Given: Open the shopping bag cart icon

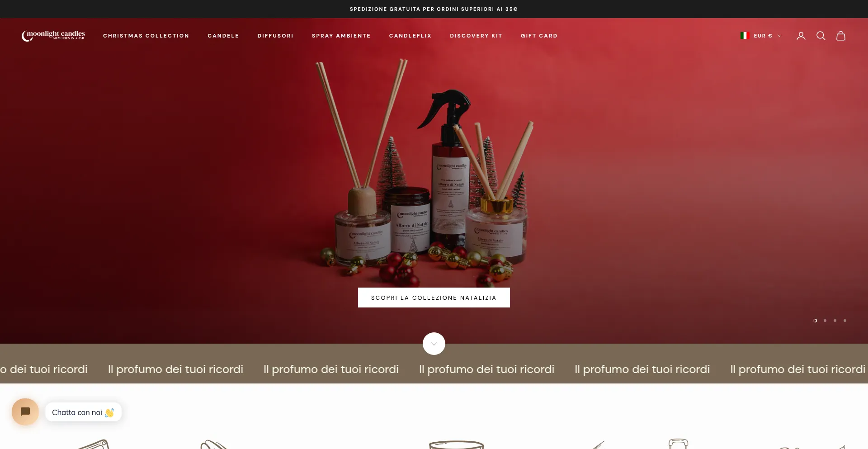Looking at the screenshot, I should (x=840, y=36).
